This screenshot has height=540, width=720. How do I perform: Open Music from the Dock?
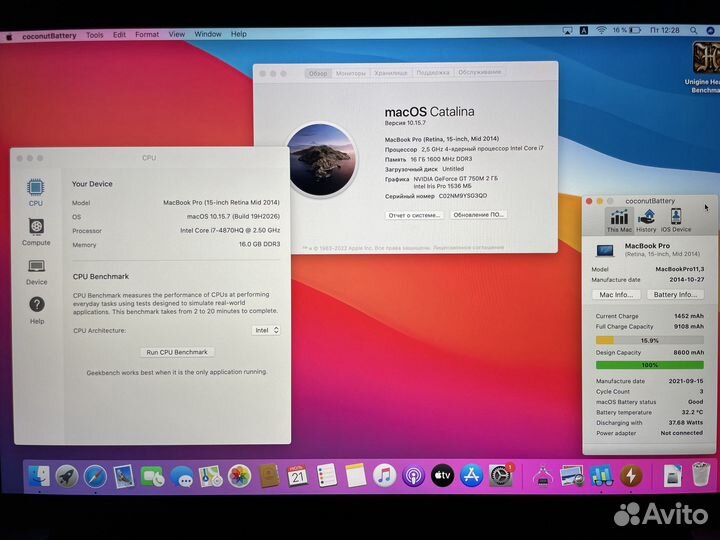(x=384, y=476)
